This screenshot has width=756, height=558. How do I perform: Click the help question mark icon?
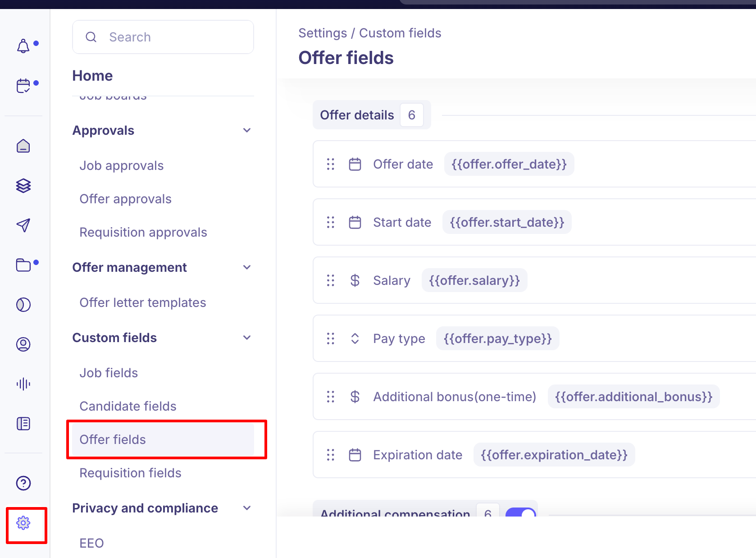(x=23, y=483)
